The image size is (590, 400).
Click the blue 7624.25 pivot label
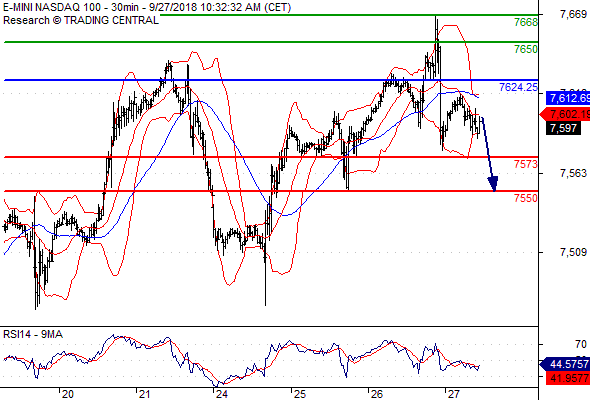coord(518,87)
